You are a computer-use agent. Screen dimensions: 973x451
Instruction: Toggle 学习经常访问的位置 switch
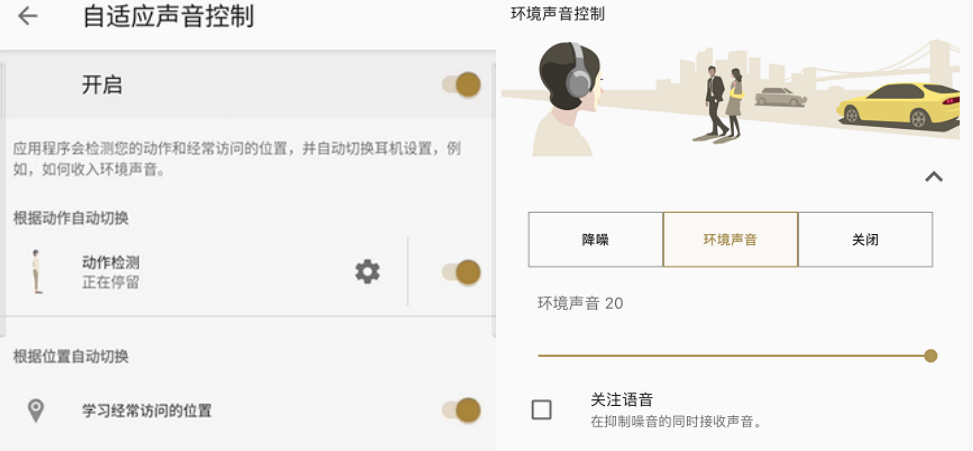coord(462,410)
